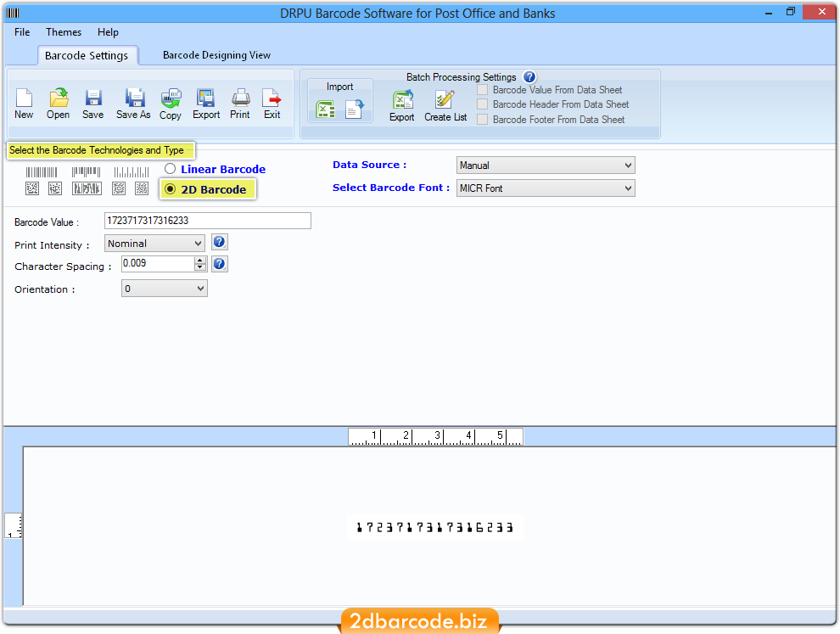This screenshot has height=634, width=840.
Task: Open the File menu
Action: click(x=22, y=32)
